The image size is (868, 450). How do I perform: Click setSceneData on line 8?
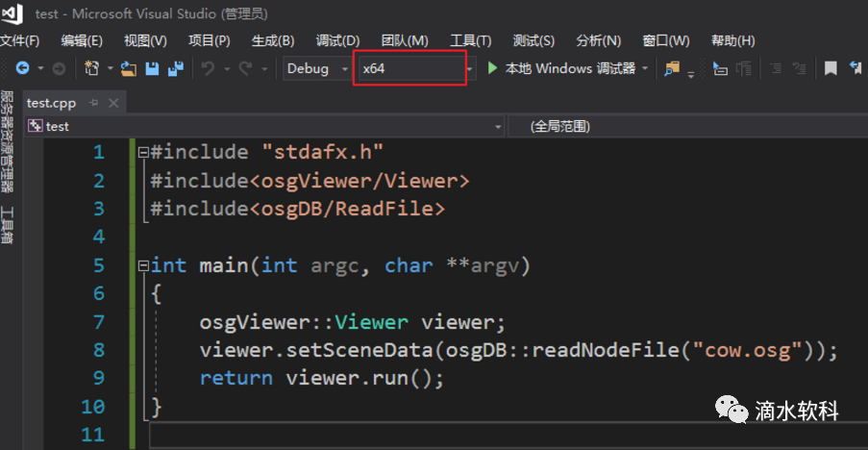(360, 350)
